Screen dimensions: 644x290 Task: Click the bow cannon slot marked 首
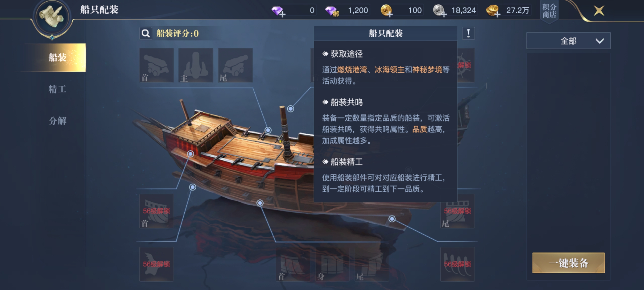click(x=156, y=65)
